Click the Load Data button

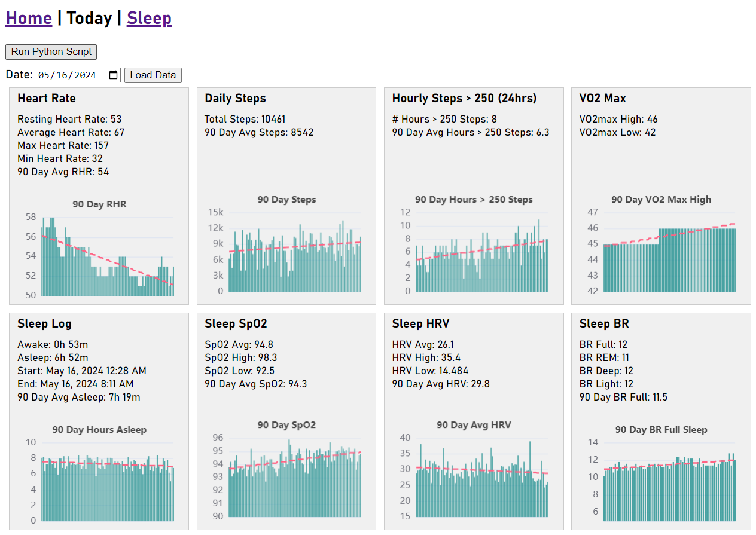153,75
